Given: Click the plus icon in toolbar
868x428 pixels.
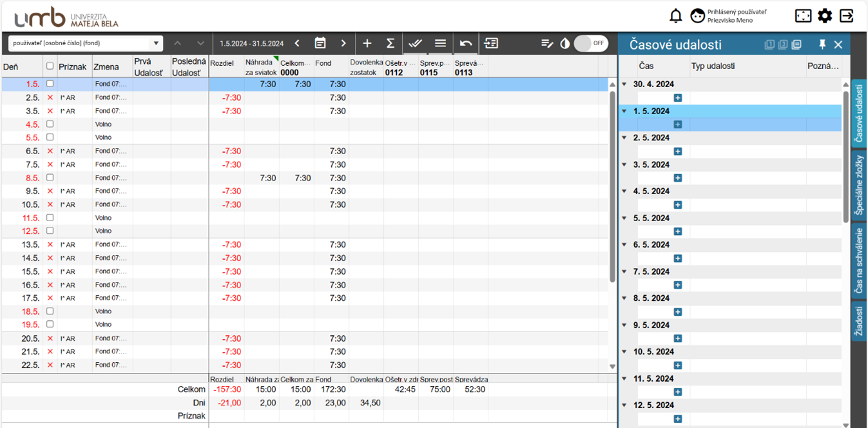Looking at the screenshot, I should coord(367,43).
